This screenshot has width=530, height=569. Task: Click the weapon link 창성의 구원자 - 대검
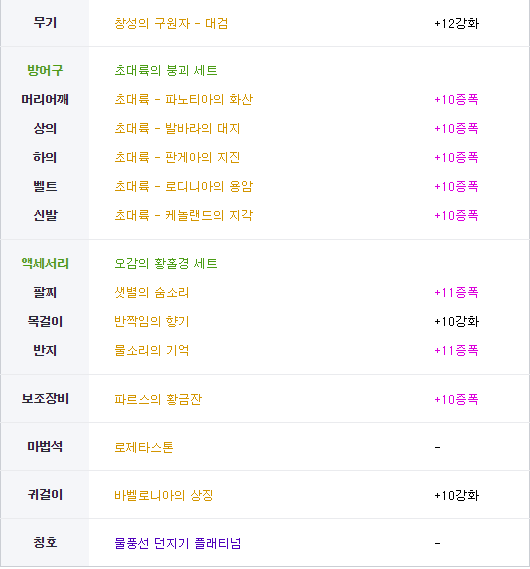click(171, 24)
